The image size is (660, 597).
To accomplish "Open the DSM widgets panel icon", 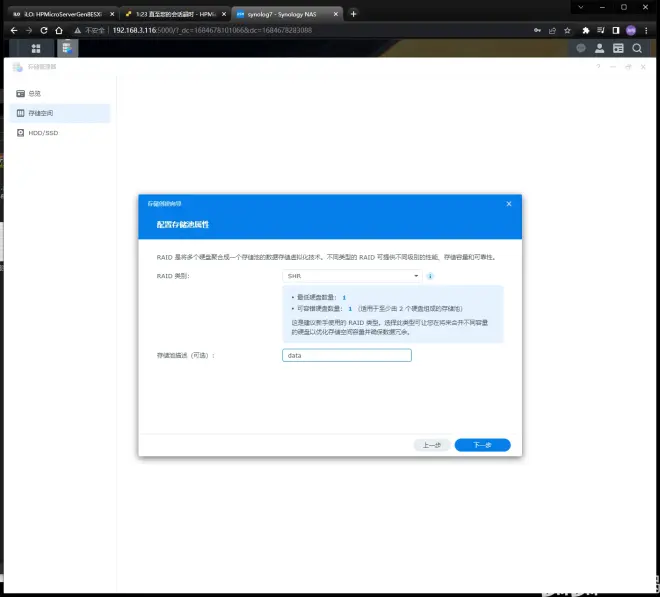I will 618,48.
